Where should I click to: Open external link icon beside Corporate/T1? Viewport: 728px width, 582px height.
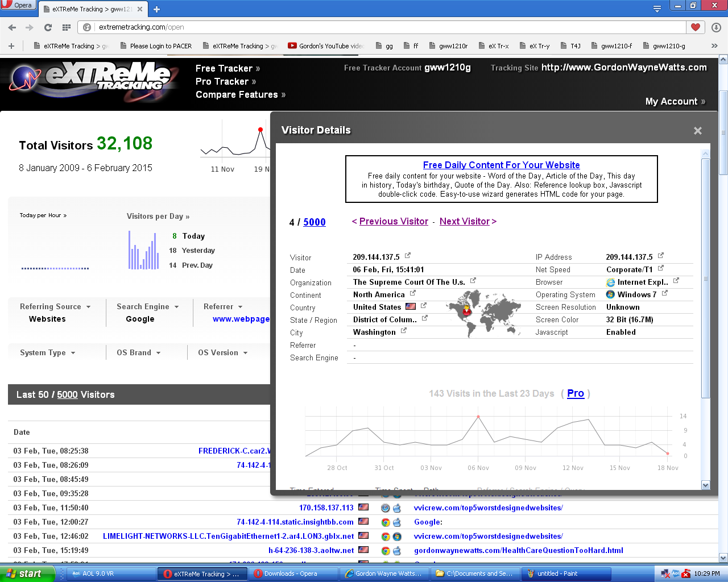click(x=660, y=268)
